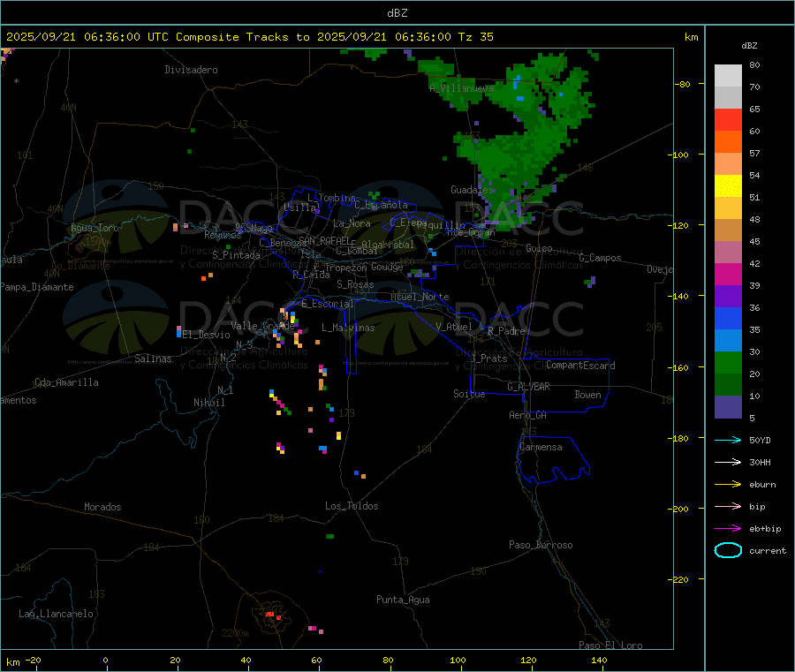Click the 'Morados' map label
Image resolution: width=795 pixels, height=672 pixels.
[x=102, y=507]
